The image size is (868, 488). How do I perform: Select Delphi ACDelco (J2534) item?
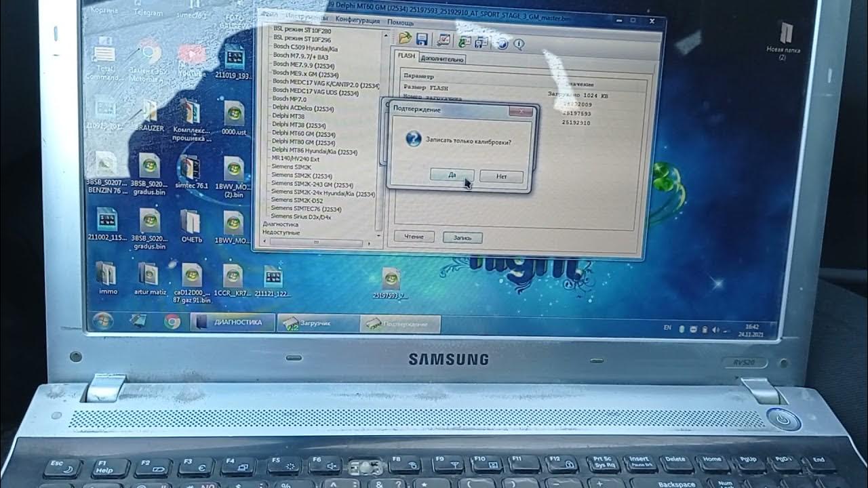click(303, 108)
